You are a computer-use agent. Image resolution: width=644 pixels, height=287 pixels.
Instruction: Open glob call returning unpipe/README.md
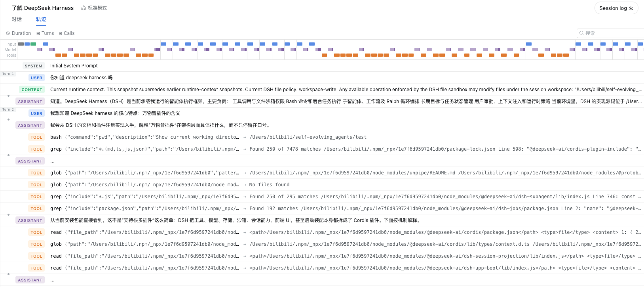pyautogui.click(x=322, y=173)
